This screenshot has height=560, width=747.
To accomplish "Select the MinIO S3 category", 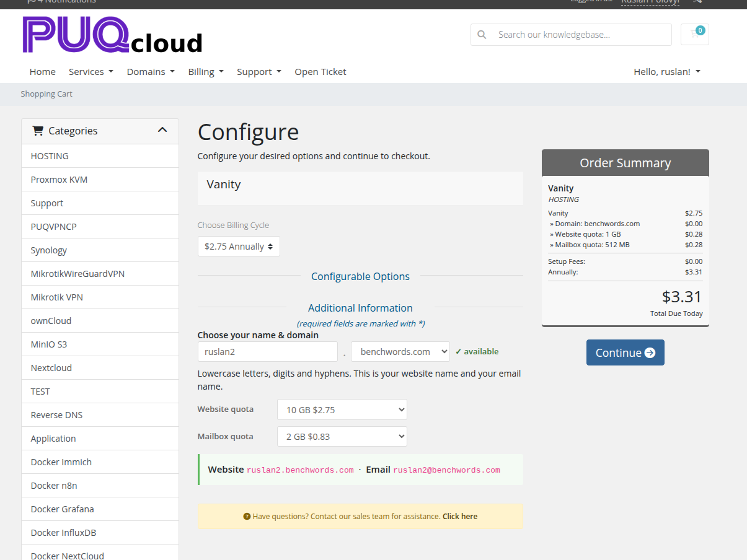I will (100, 344).
